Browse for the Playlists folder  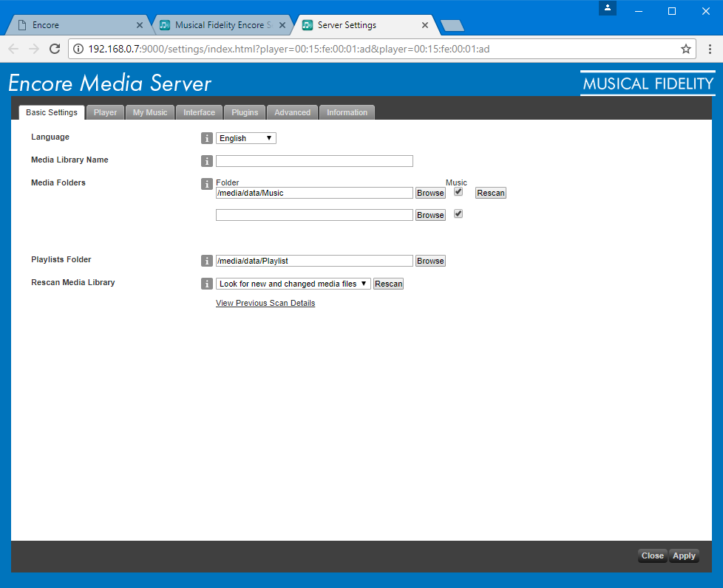430,261
